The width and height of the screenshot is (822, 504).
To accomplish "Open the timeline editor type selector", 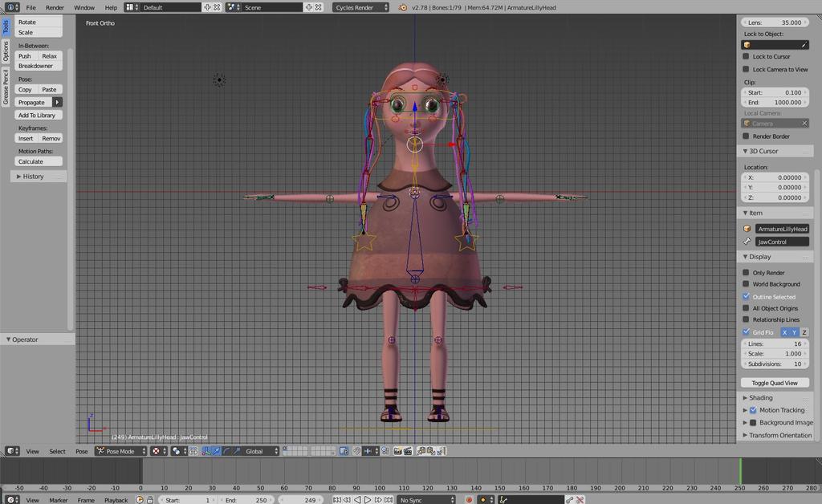I will tap(12, 500).
